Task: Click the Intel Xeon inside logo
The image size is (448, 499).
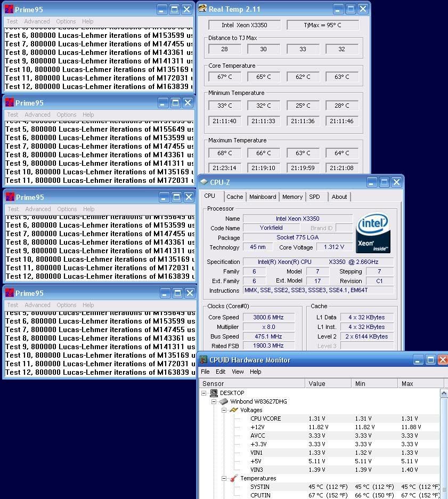Action: 373,233
